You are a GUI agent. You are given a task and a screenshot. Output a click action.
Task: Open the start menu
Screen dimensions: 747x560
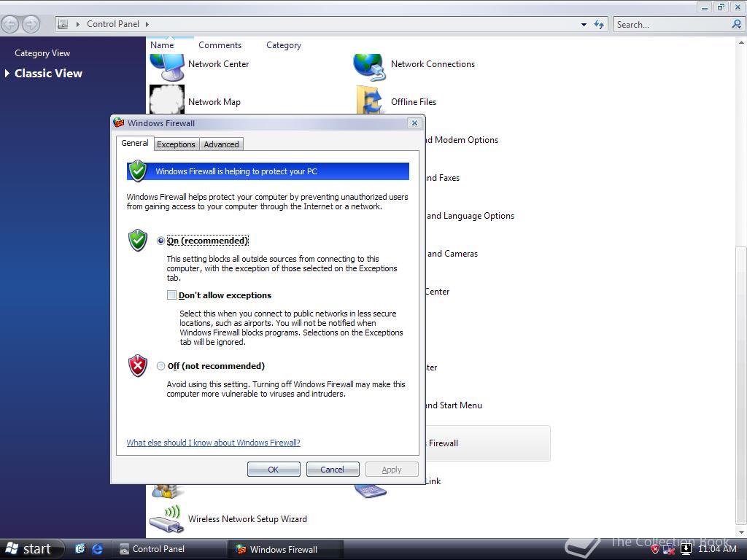tap(31, 549)
